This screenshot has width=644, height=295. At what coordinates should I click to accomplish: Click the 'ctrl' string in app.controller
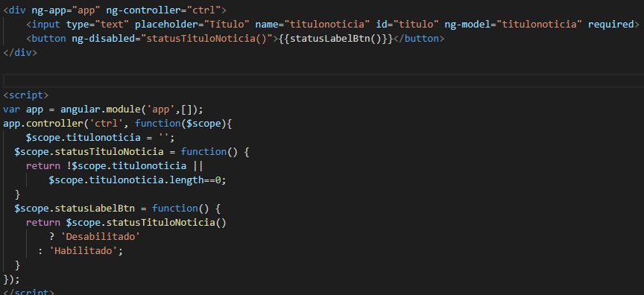[x=112, y=124]
